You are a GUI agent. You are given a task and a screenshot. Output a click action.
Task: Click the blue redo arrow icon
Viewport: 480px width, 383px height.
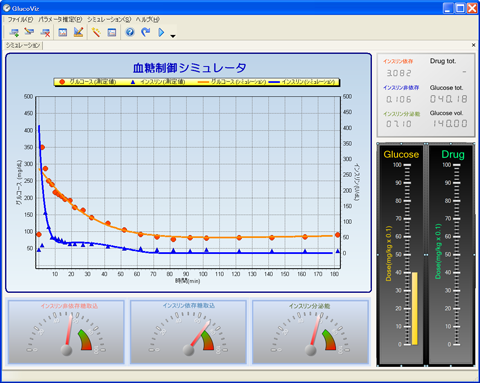[x=146, y=32]
